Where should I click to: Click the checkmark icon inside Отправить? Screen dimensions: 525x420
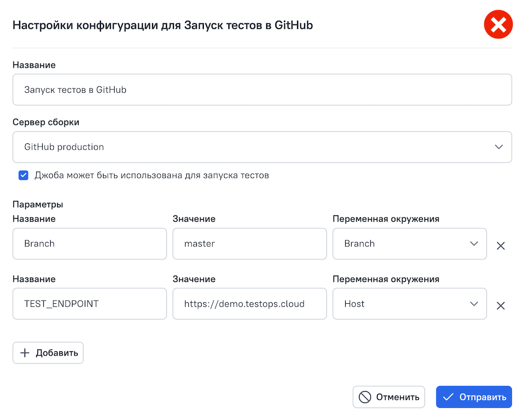click(448, 397)
